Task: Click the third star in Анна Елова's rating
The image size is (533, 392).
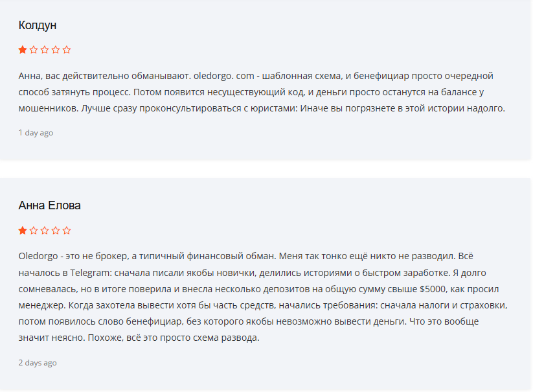Action: pyautogui.click(x=45, y=231)
